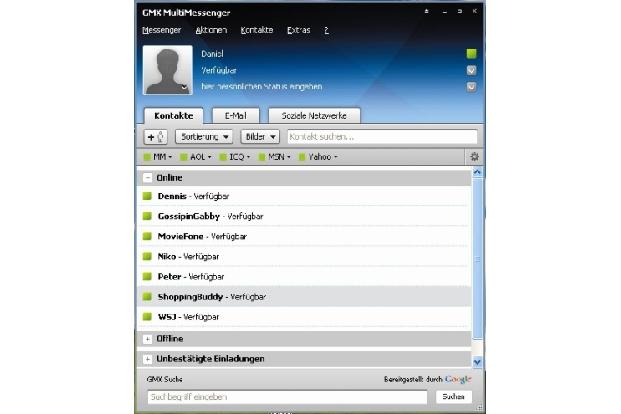Screen dimensions: 621x414
Task: Open the Aktionen menu
Action: 211,30
